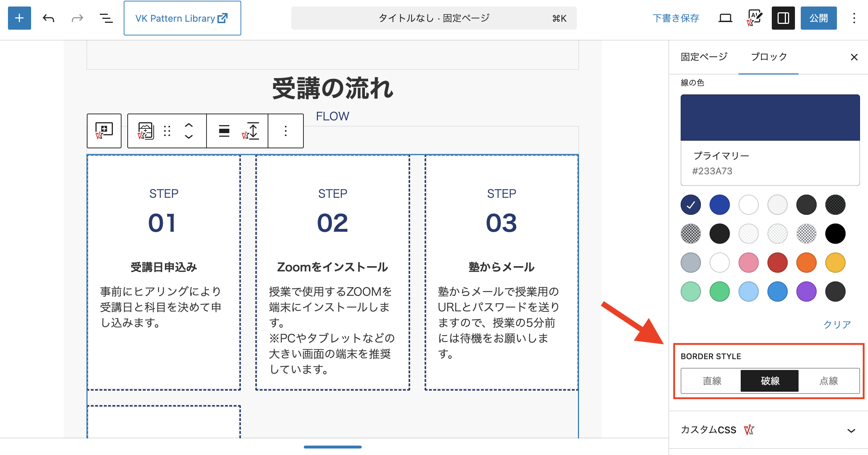Redo the last undone change
Viewport: 868px width, 455px height.
[x=77, y=18]
